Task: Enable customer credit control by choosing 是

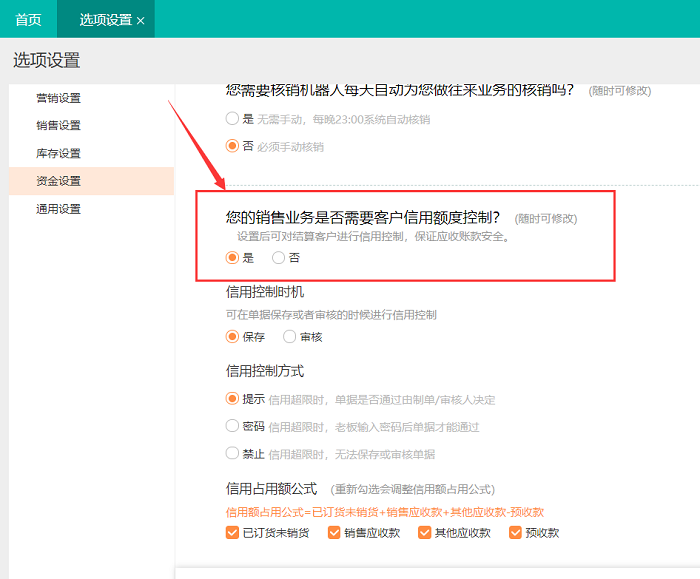Action: point(233,257)
